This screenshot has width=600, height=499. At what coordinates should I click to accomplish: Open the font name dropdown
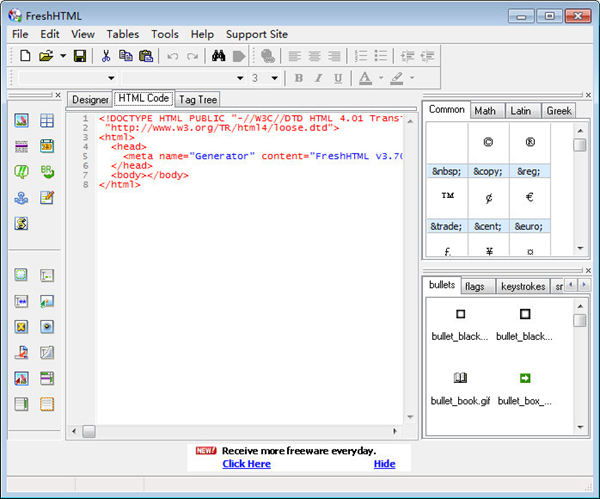click(x=240, y=78)
